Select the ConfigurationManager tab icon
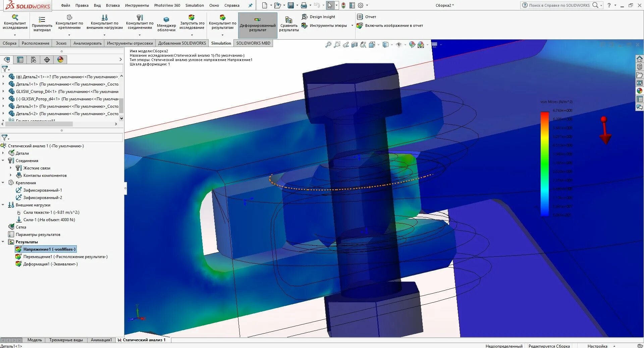Viewport: 644px width, 348px height. (x=34, y=60)
